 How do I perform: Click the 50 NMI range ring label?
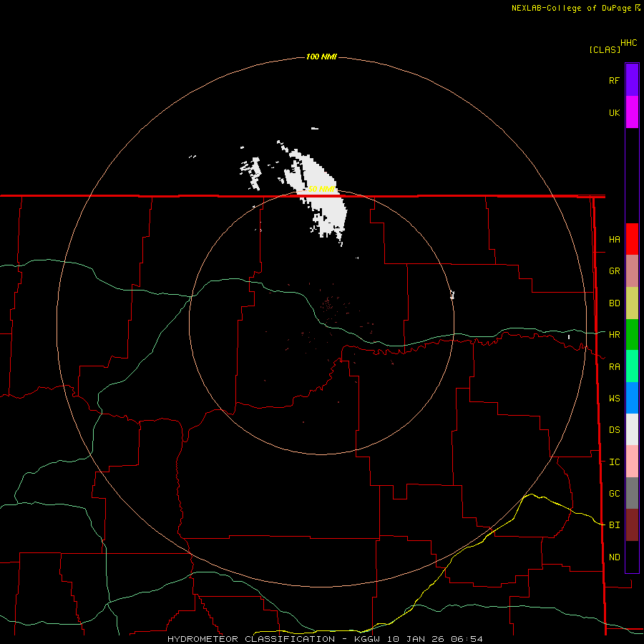click(x=321, y=189)
